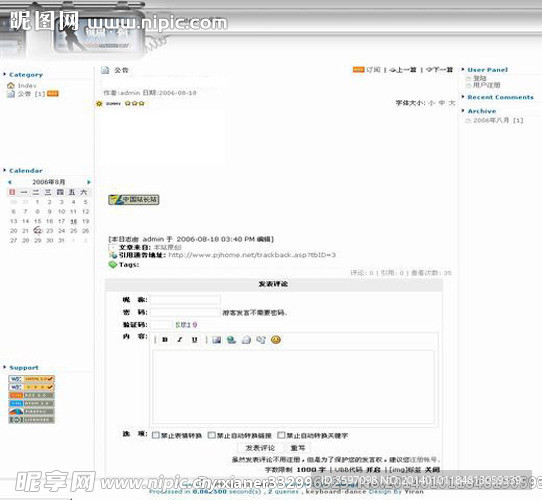The image size is (542, 500).
Task: Click the 密码 password input field
Action: [x=185, y=313]
